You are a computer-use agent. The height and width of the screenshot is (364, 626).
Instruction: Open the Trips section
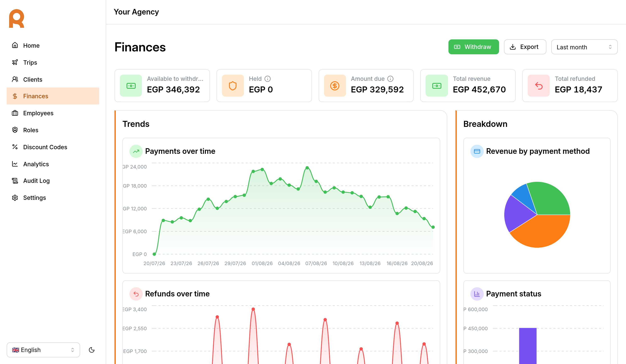[53, 62]
